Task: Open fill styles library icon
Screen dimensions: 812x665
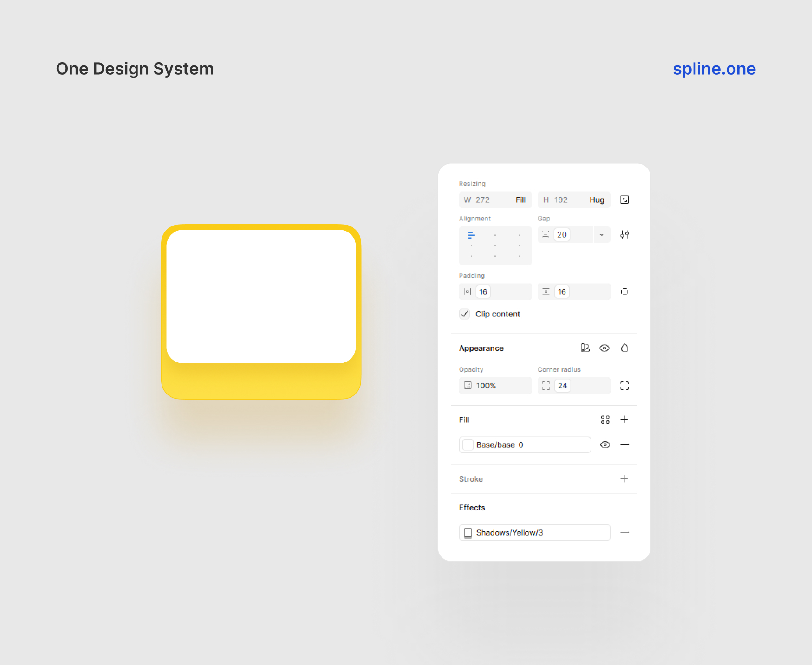Action: pos(605,420)
